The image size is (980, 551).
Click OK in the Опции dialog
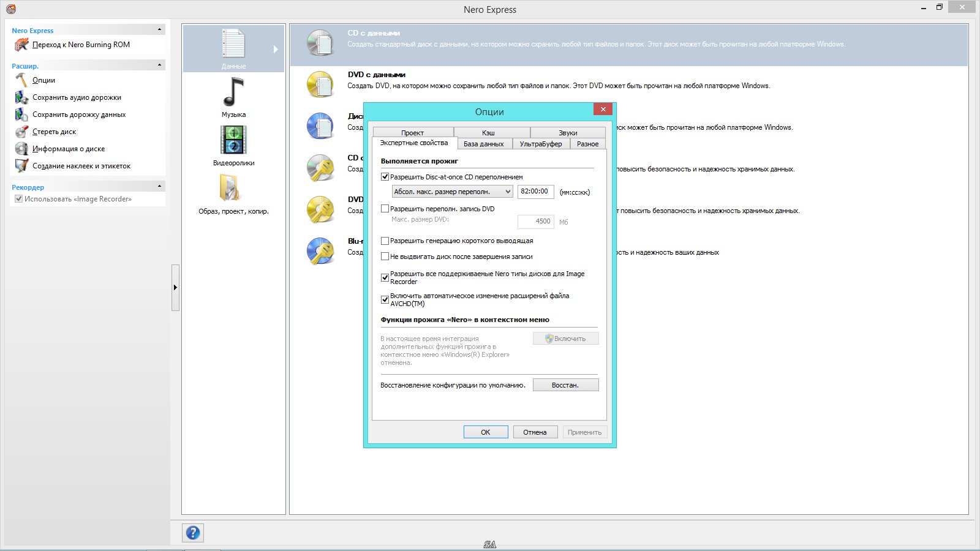click(x=486, y=432)
